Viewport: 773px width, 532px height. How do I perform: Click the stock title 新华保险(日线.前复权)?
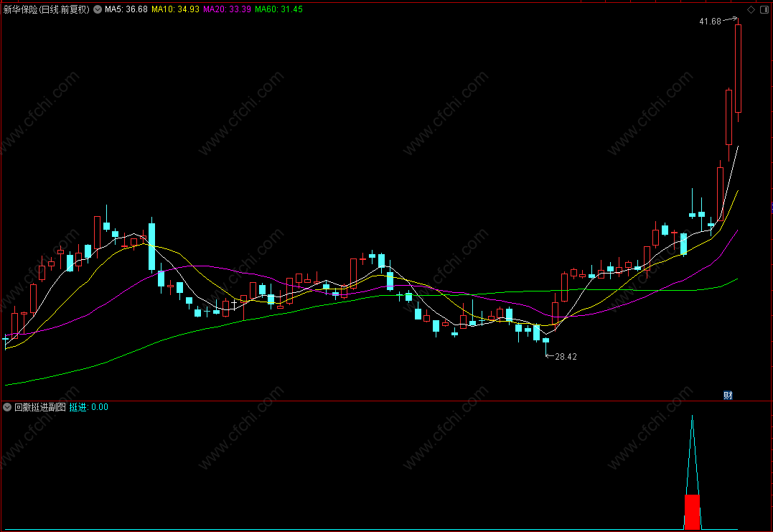tap(47, 9)
